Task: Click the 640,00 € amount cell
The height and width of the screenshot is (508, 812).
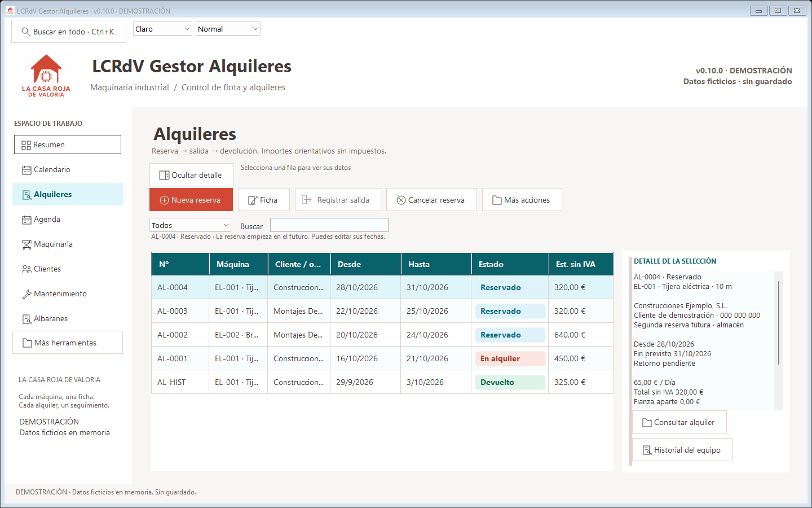Action: click(x=581, y=335)
